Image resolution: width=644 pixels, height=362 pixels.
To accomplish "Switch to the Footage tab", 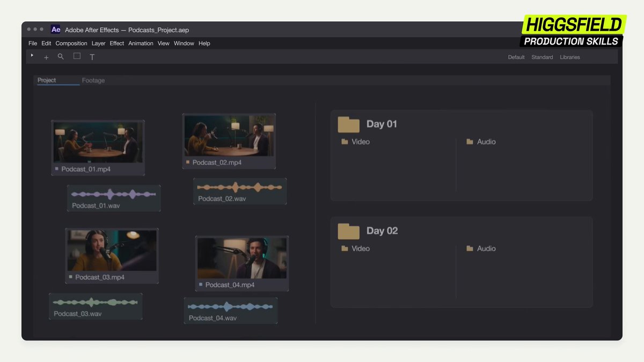I will (93, 80).
